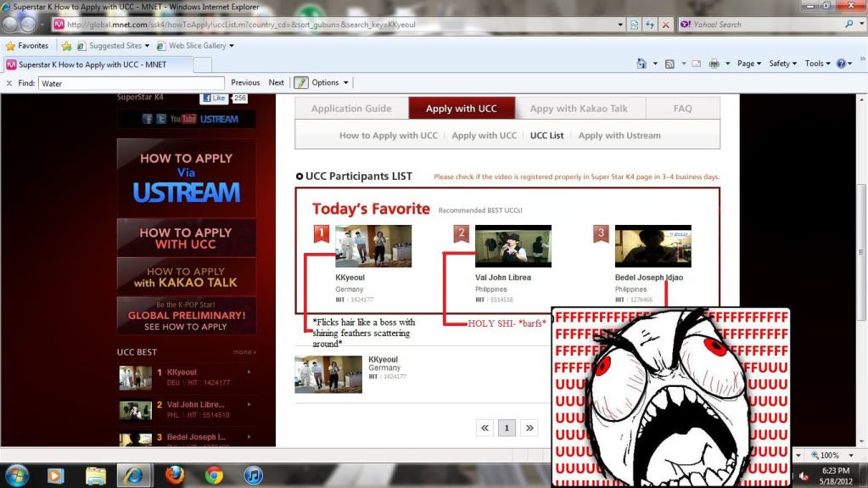Open Val John Librea video thumbnail

point(512,246)
